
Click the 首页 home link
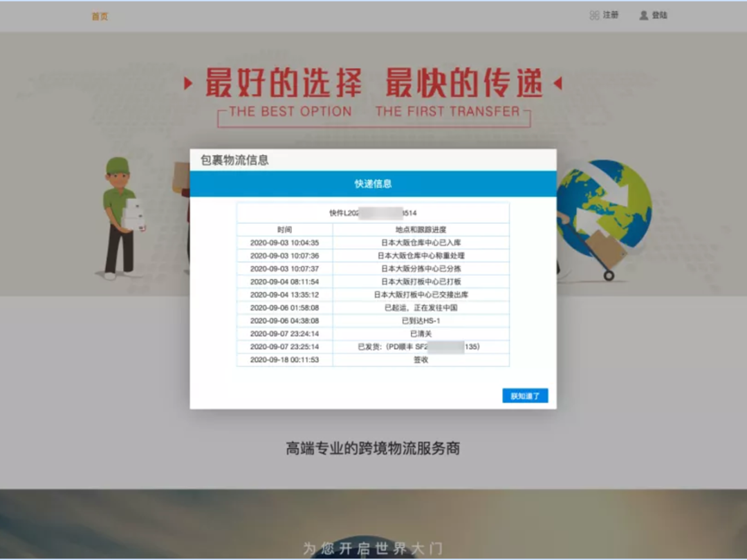point(100,17)
